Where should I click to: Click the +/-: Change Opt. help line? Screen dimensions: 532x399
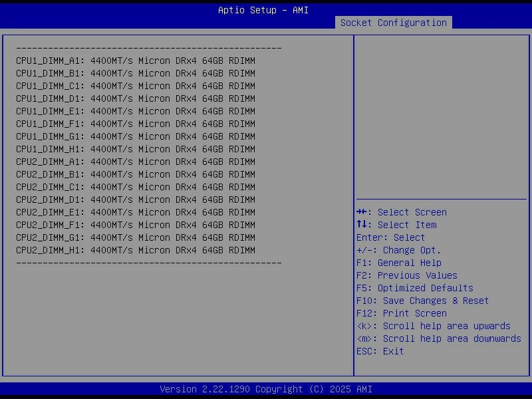[398, 251]
